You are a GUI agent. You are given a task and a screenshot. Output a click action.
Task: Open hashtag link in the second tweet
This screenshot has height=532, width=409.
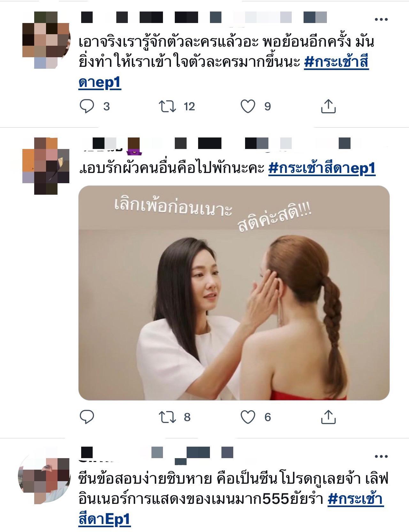click(x=322, y=168)
